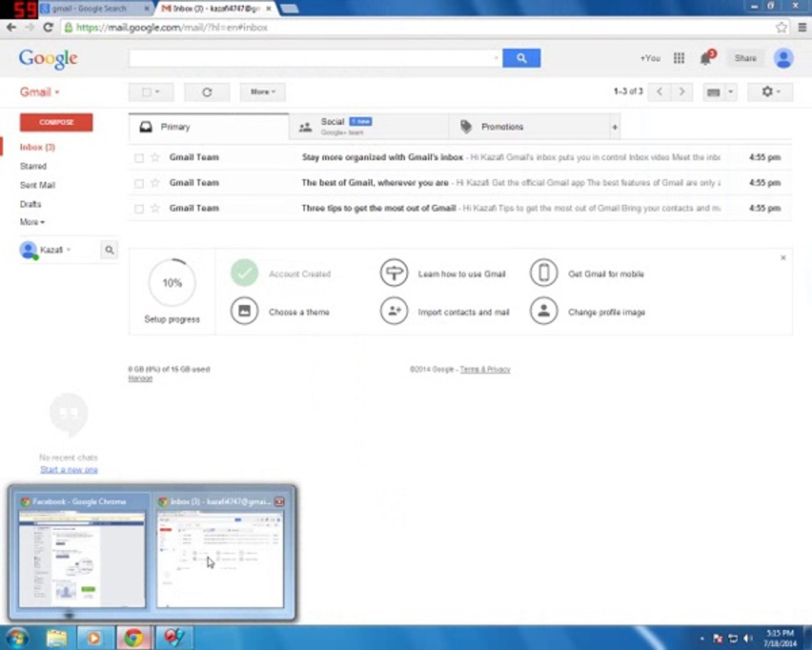Viewport: 812px width, 650px height.
Task: Open the account profile avatar
Action: pyautogui.click(x=783, y=58)
